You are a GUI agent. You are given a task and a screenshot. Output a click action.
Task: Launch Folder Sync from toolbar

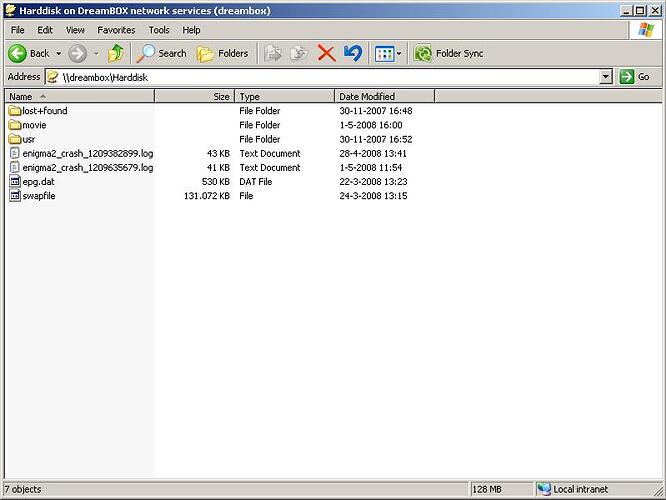coord(449,54)
